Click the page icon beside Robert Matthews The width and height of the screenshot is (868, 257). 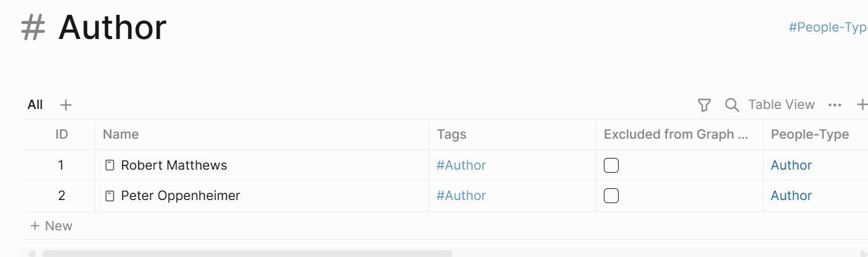[x=110, y=165]
